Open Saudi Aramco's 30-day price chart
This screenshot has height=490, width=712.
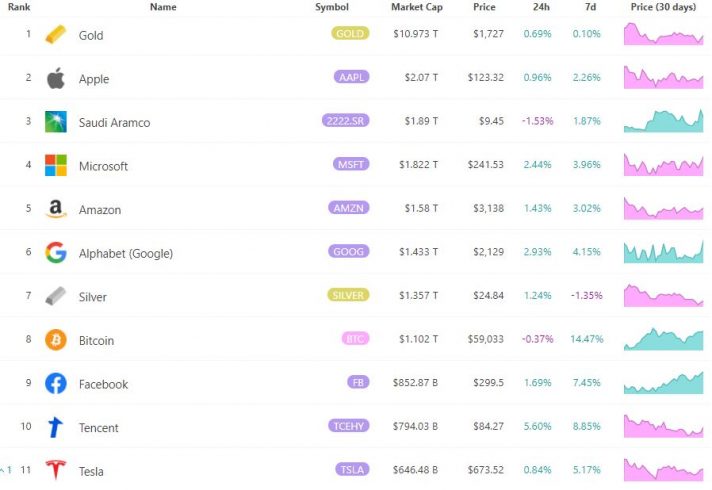[x=663, y=121]
